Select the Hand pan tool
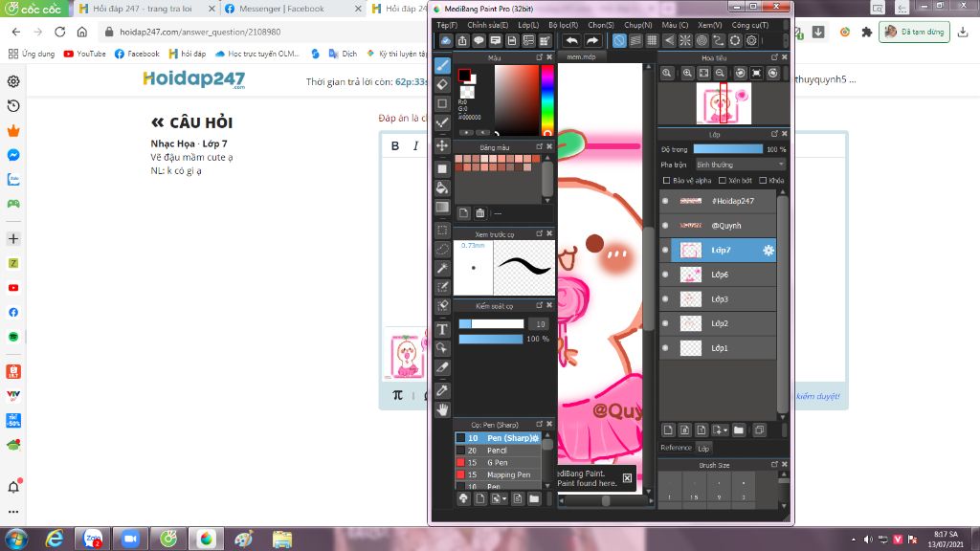Viewport: 980px width, 551px height. point(442,409)
